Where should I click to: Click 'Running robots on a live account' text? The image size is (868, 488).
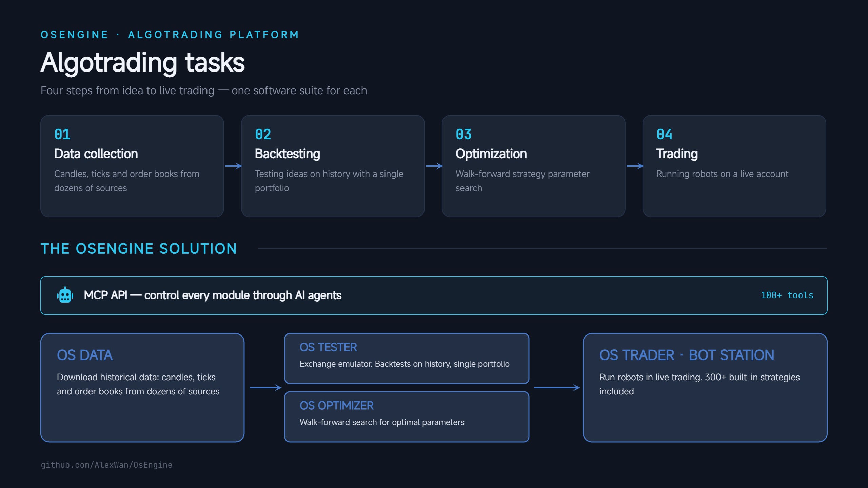(722, 174)
